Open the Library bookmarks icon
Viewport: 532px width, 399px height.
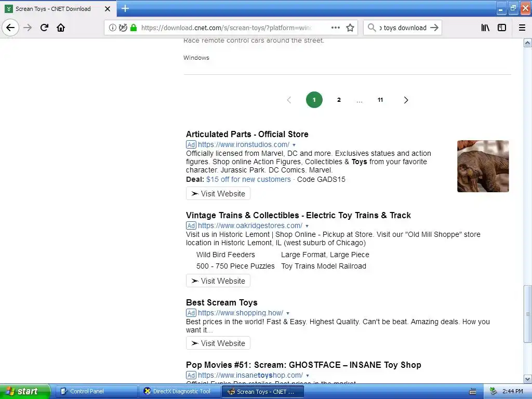tap(486, 28)
